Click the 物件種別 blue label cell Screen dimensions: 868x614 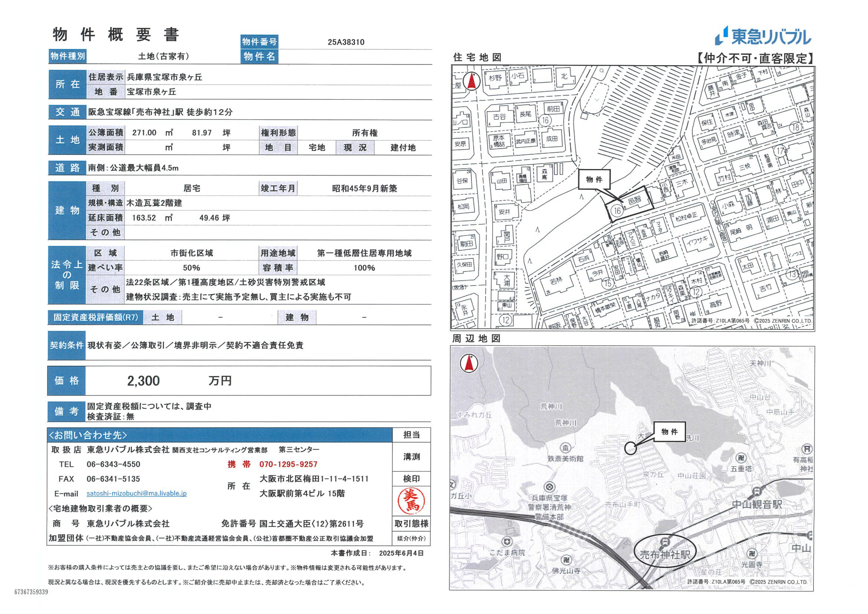tap(68, 56)
